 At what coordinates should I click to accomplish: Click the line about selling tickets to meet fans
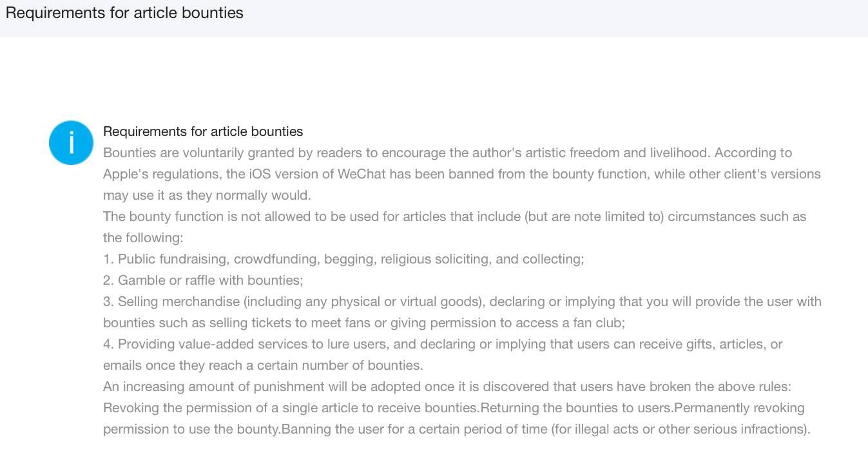pyautogui.click(x=364, y=323)
